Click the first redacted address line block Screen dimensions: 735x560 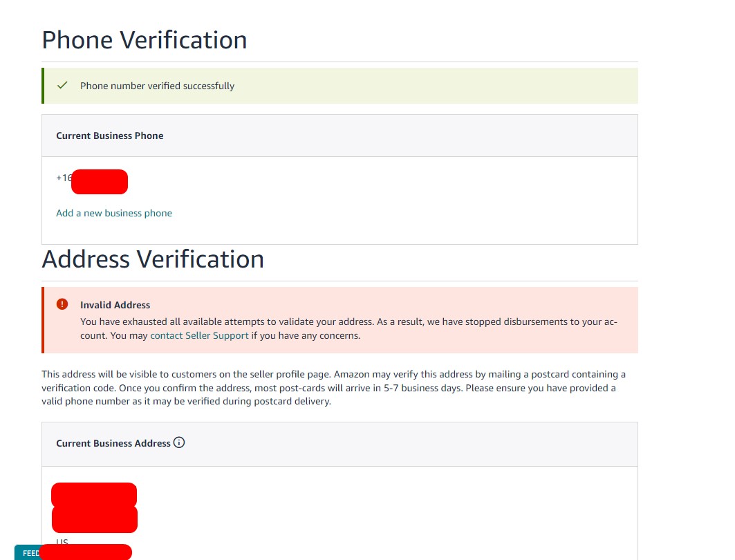pos(94,494)
